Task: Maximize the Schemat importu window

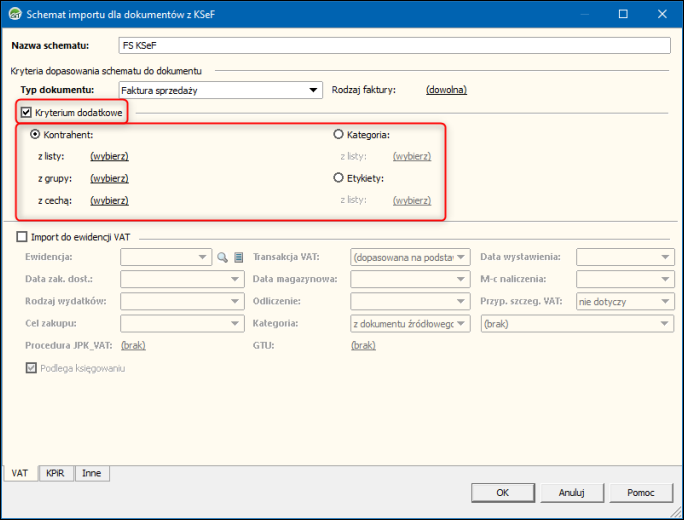Action: pyautogui.click(x=623, y=14)
